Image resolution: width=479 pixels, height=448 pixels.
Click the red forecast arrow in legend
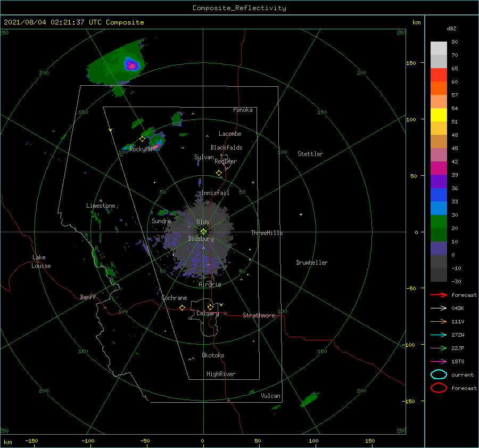tap(439, 295)
